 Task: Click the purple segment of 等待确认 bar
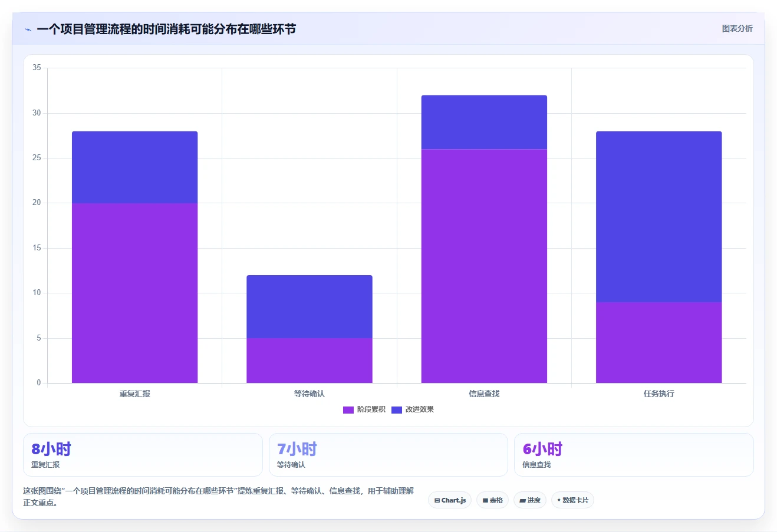tap(310, 361)
